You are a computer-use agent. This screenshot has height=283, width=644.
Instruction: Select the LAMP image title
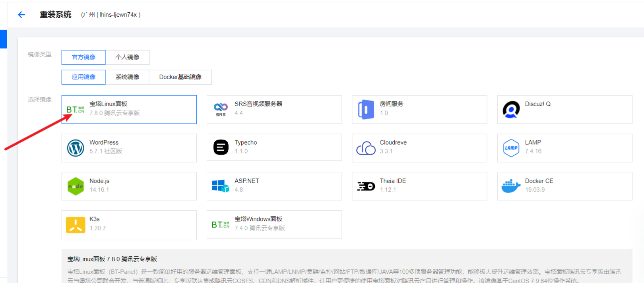tap(533, 142)
